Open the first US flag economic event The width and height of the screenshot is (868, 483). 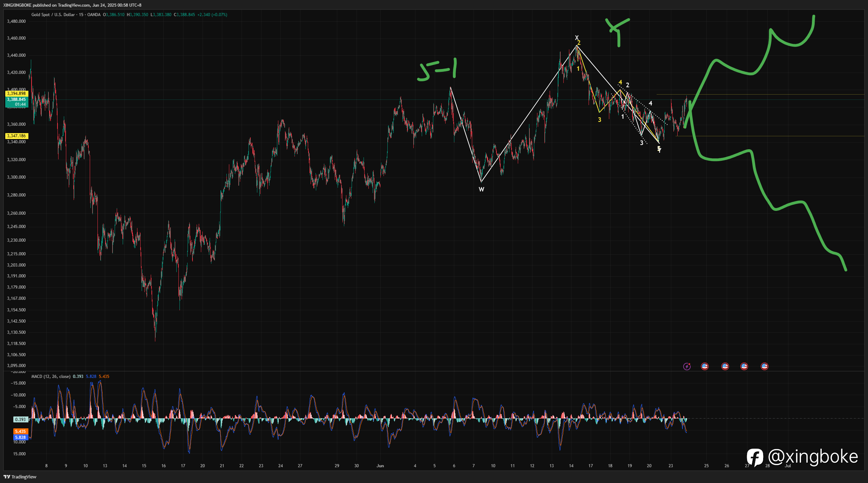(x=705, y=366)
